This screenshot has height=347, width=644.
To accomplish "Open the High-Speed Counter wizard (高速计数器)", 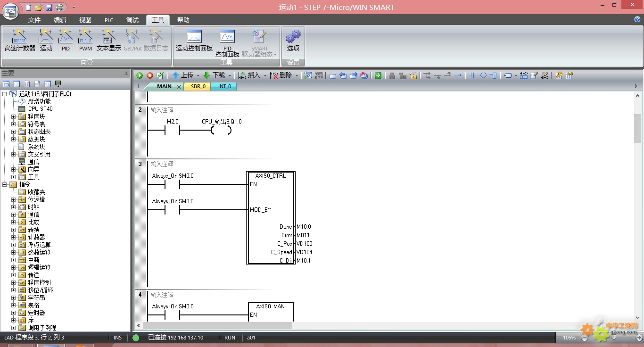I will tap(20, 40).
